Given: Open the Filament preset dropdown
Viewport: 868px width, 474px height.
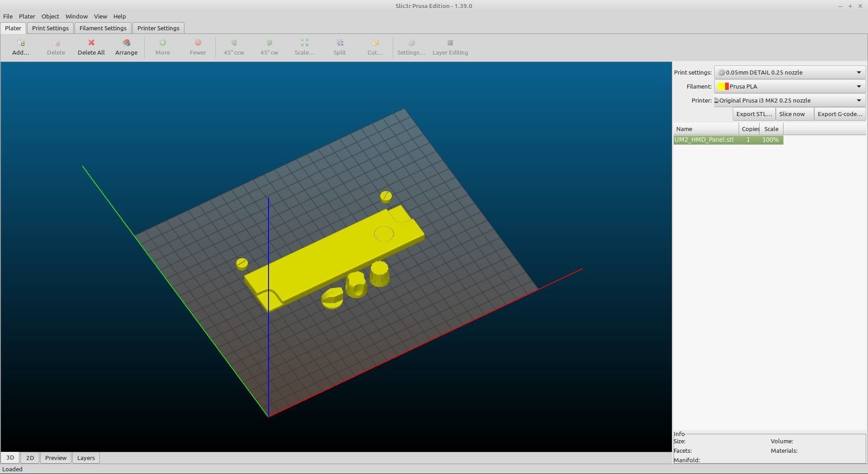Looking at the screenshot, I should click(790, 86).
